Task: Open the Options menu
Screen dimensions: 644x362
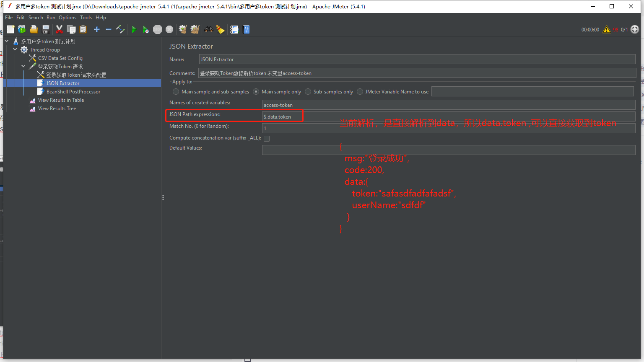Action: (x=68, y=18)
